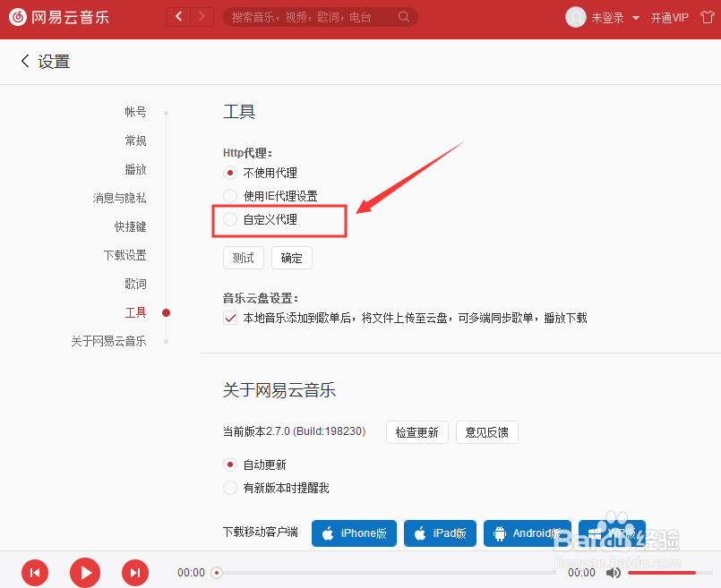Image resolution: width=721 pixels, height=588 pixels.
Task: Select 自动更新 radio option
Action: point(230,464)
